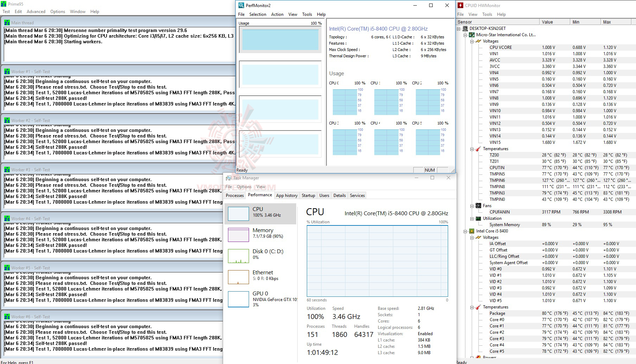Click the CPUID HWMonitor title bar icon

click(x=460, y=5)
